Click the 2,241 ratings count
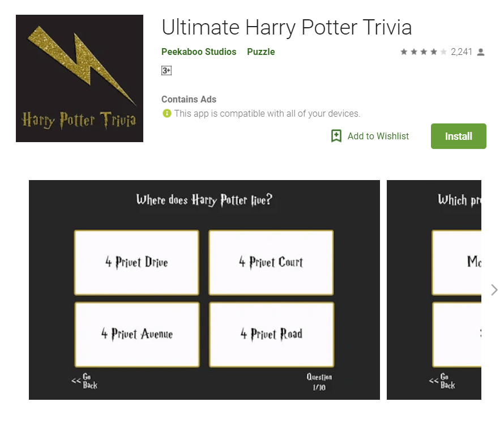The width and height of the screenshot is (504, 423). point(462,52)
